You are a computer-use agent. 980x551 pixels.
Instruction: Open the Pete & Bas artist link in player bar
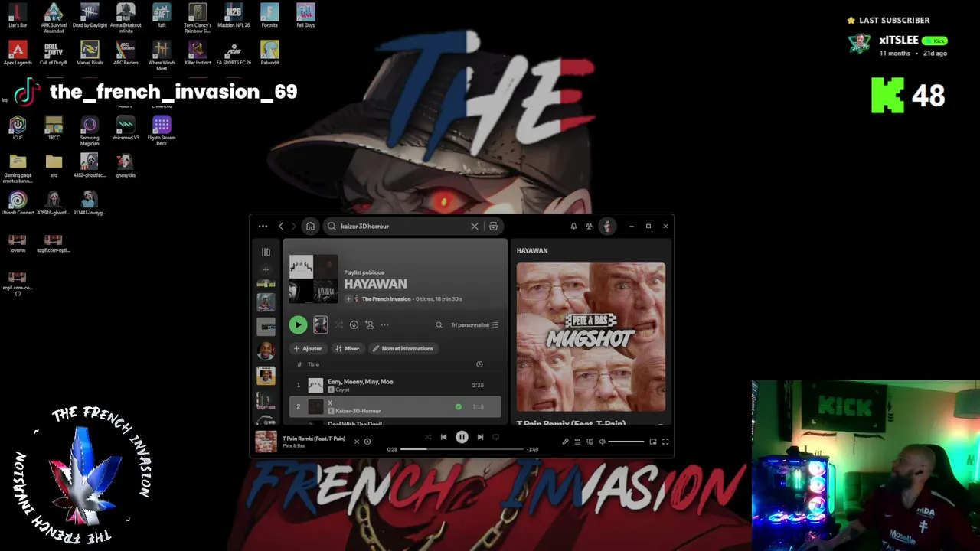point(294,445)
